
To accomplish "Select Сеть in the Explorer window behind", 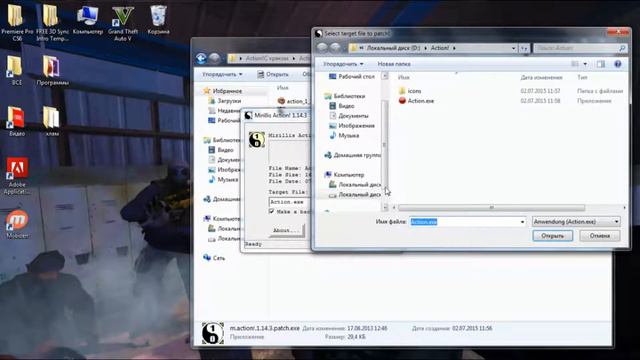I will 214,258.
